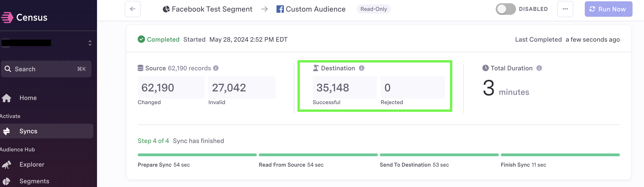
Task: Open the three-dots more options menu
Action: (x=565, y=9)
